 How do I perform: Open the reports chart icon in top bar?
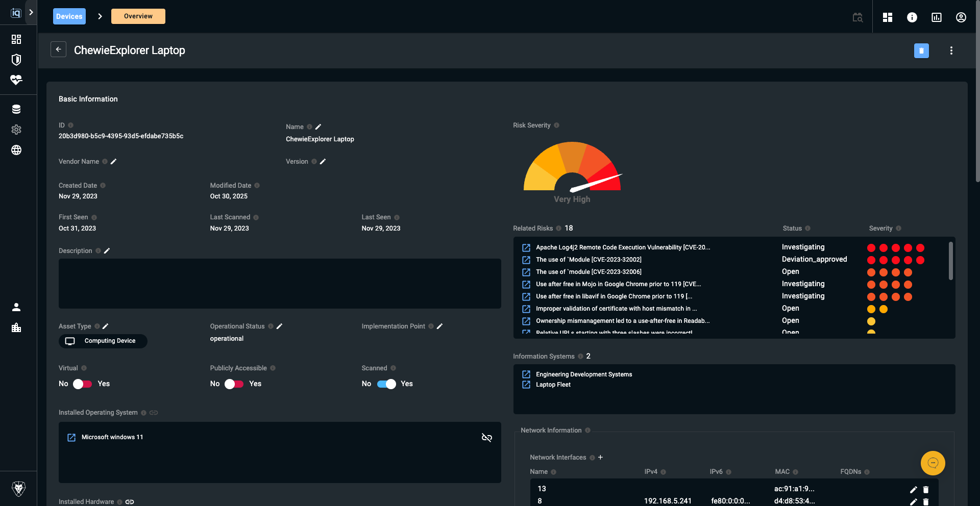point(937,17)
